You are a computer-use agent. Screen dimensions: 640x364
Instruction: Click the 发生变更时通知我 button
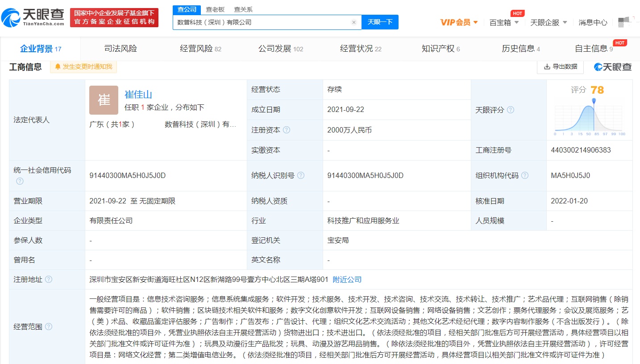point(83,67)
